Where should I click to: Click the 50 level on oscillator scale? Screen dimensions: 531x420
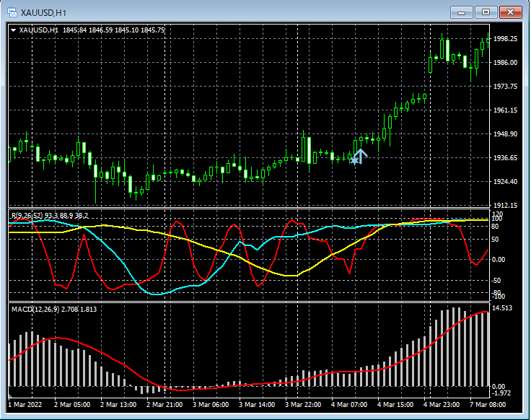pos(495,240)
